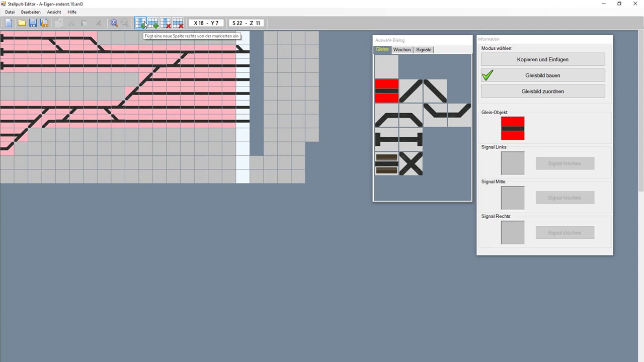Viewport: 644px width, 362px height.
Task: Select the track tile bending up toward upper right
Action: [459, 115]
